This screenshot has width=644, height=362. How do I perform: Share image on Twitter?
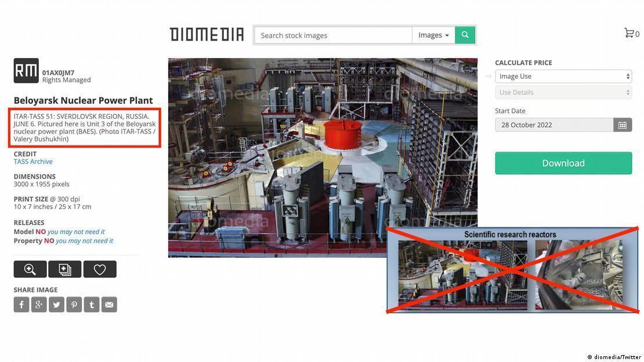56,305
